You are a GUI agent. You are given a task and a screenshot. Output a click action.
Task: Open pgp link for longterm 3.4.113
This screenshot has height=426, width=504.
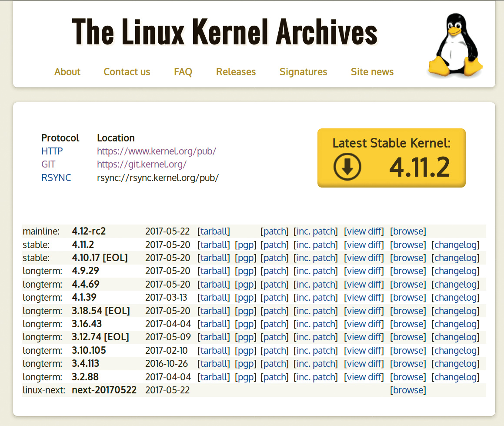(246, 364)
